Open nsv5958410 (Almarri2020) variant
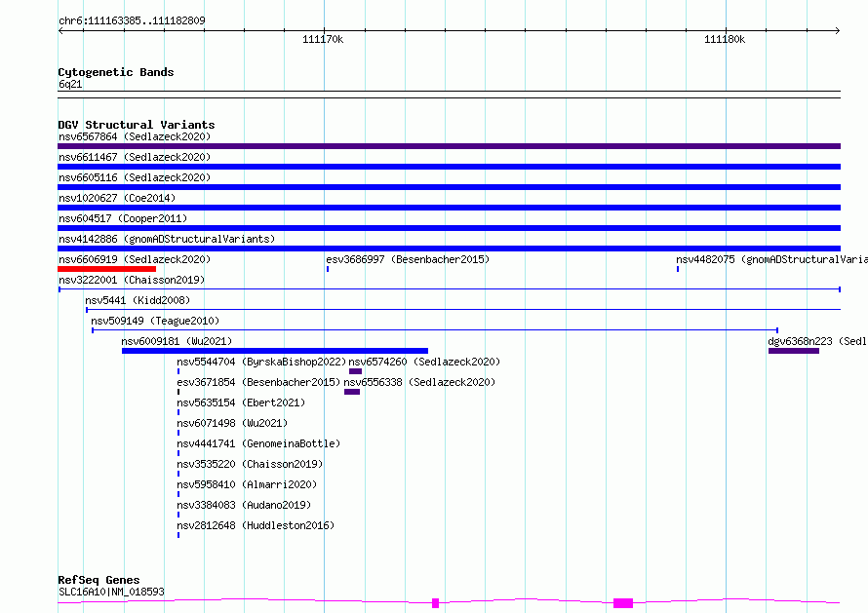 (247, 484)
